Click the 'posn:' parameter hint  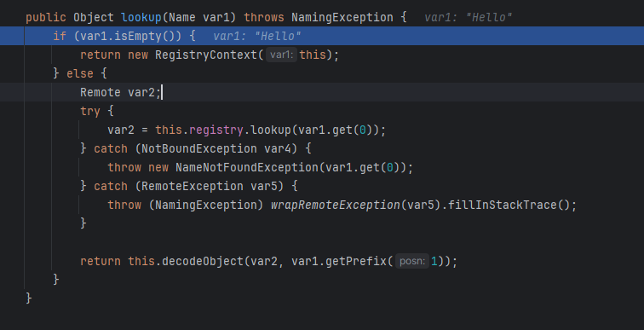click(x=412, y=262)
